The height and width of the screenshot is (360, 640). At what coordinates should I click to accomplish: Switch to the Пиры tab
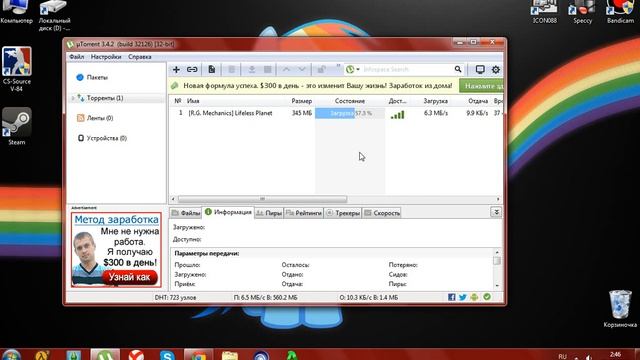(x=269, y=213)
